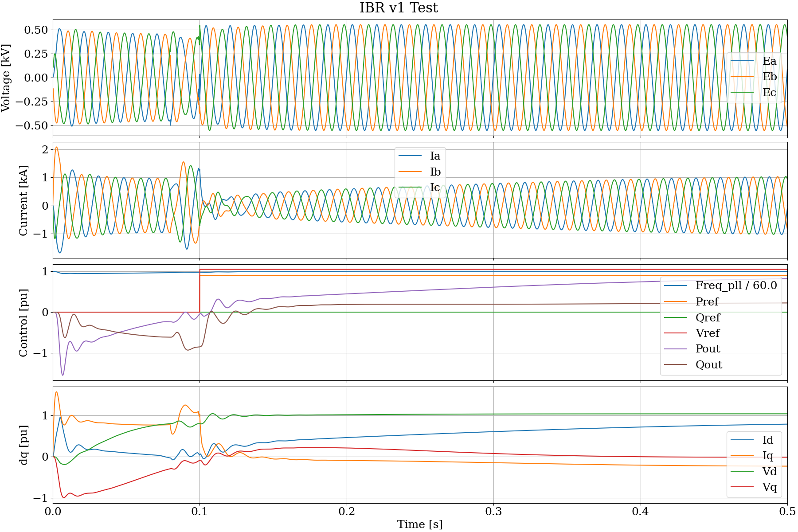The height and width of the screenshot is (532, 798).
Task: Click the Control [pu] axis label
Action: tap(23, 323)
